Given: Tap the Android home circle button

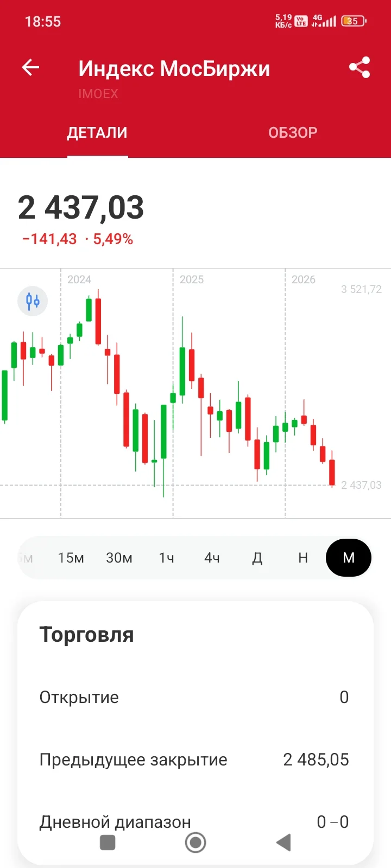Looking at the screenshot, I should [195, 843].
